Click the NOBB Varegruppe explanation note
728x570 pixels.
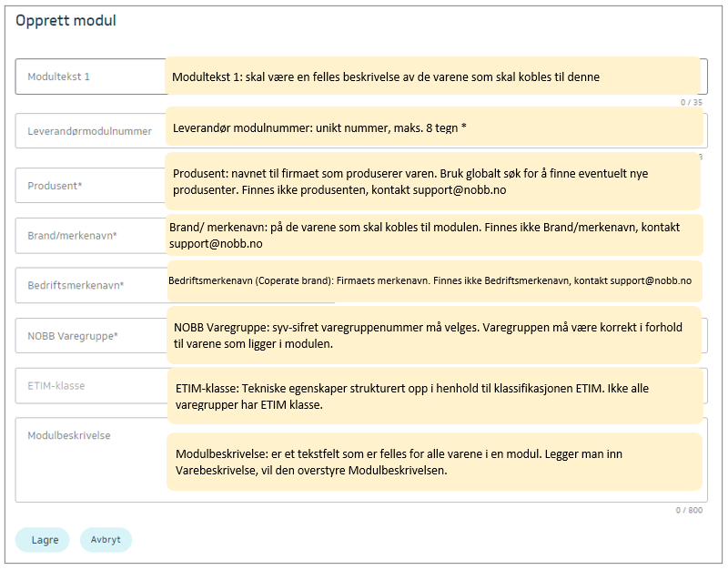[x=434, y=335]
